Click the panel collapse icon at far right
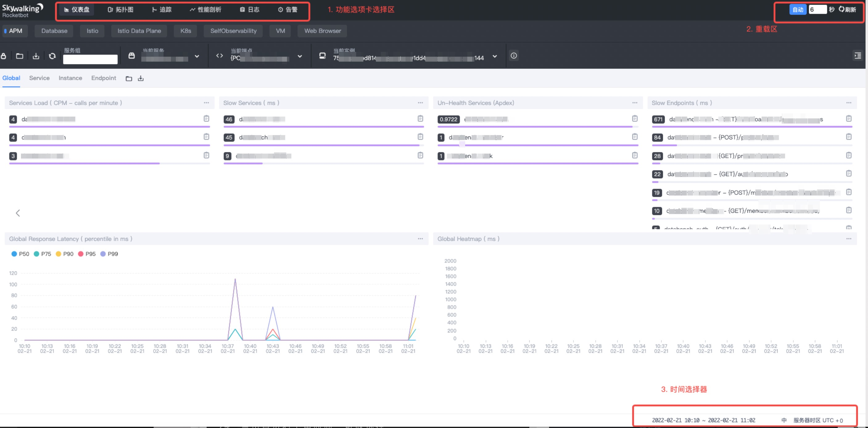 coord(858,56)
